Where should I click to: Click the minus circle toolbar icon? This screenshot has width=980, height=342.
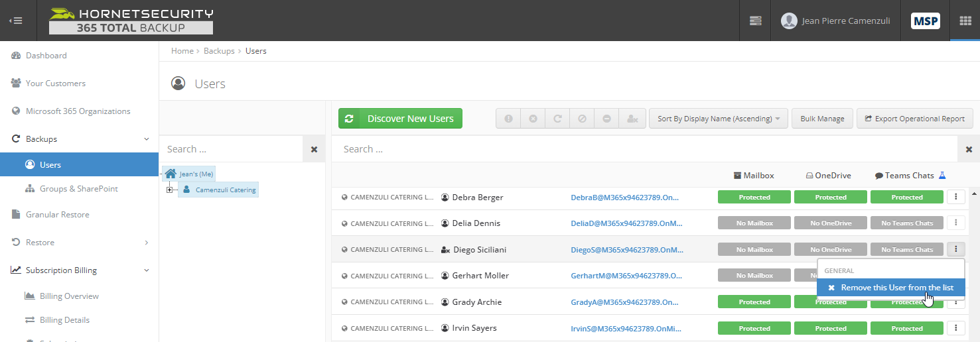click(x=606, y=119)
